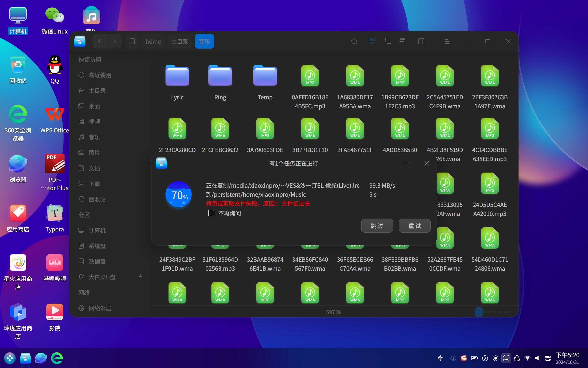
Task: Open 最近使用 in the sidebar
Action: 110,75
